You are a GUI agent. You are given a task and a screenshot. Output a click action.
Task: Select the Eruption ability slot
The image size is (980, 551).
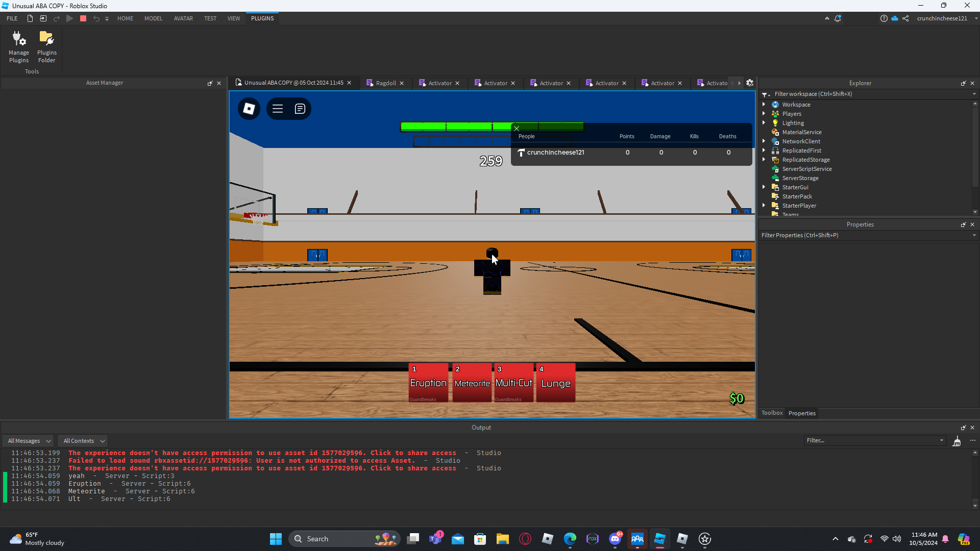pyautogui.click(x=428, y=383)
